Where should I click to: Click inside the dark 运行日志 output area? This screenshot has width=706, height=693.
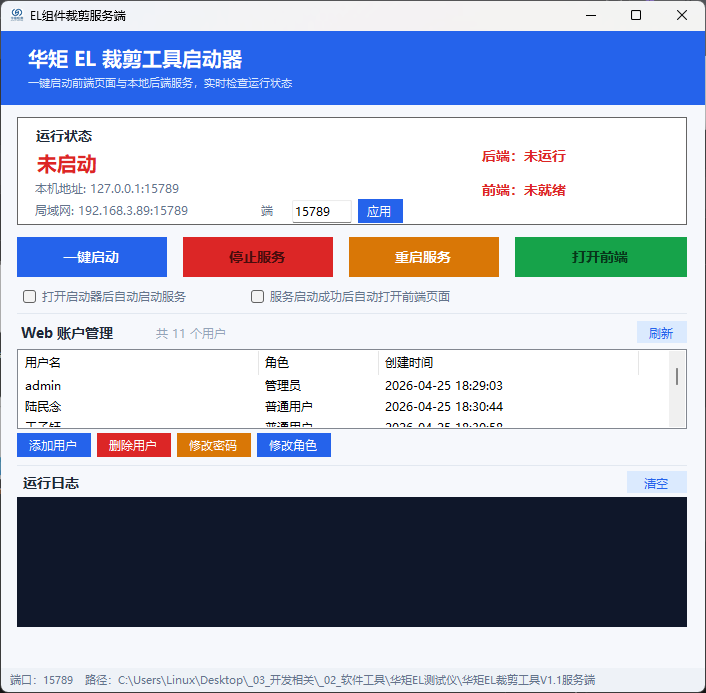[352, 562]
